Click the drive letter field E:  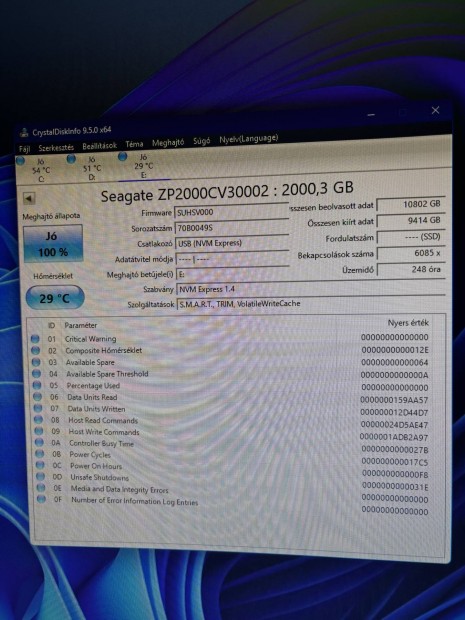[x=232, y=274]
